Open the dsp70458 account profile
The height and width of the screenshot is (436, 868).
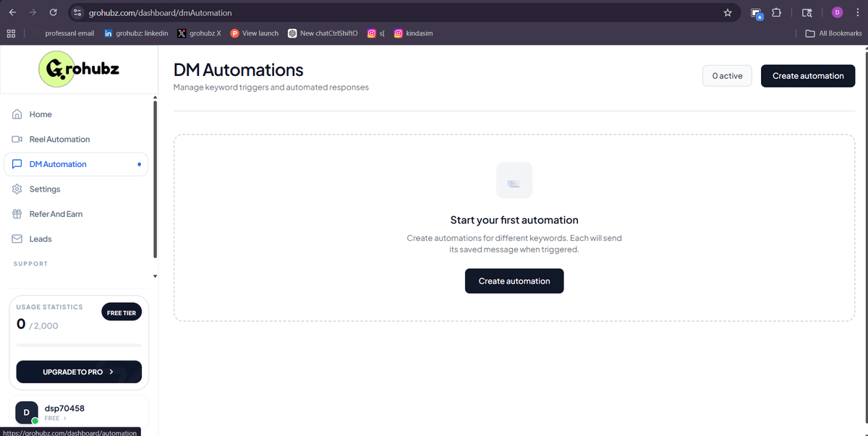coord(78,411)
